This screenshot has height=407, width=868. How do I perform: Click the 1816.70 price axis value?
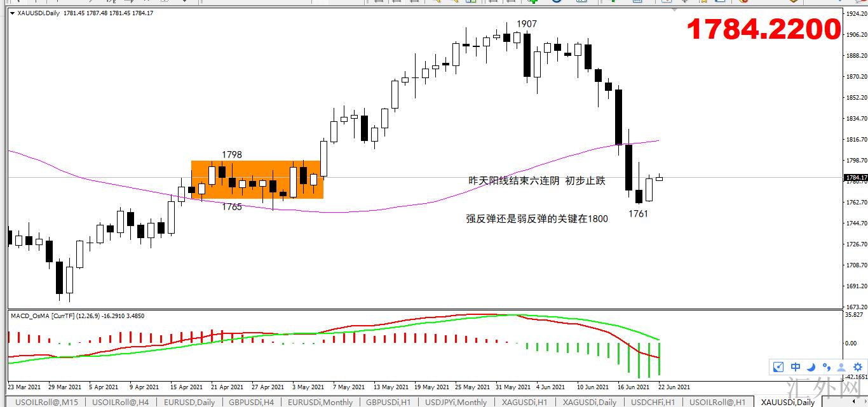855,139
